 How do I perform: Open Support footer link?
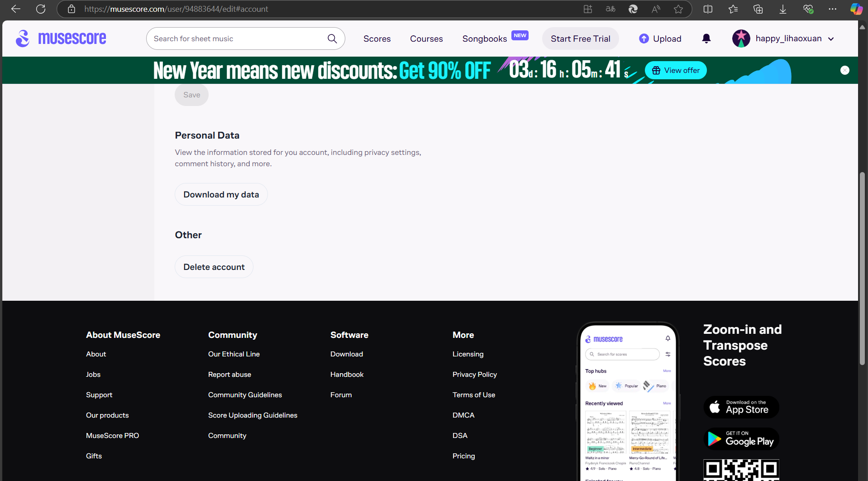[99, 395]
